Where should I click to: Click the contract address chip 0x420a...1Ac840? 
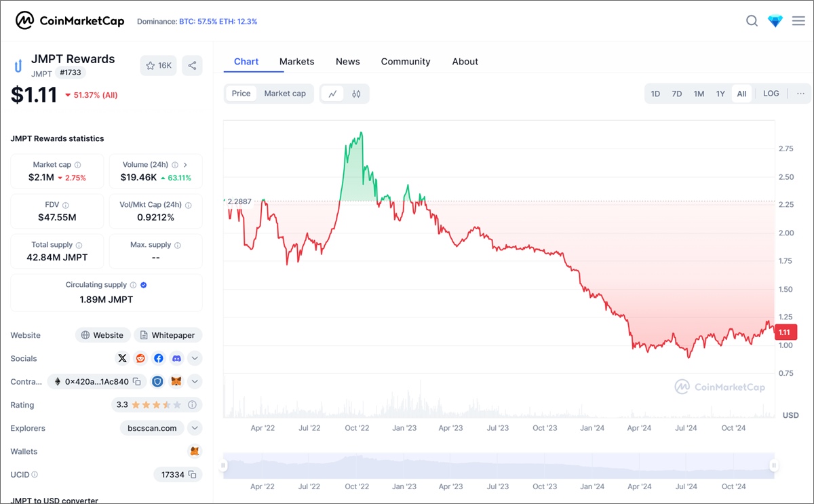96,381
